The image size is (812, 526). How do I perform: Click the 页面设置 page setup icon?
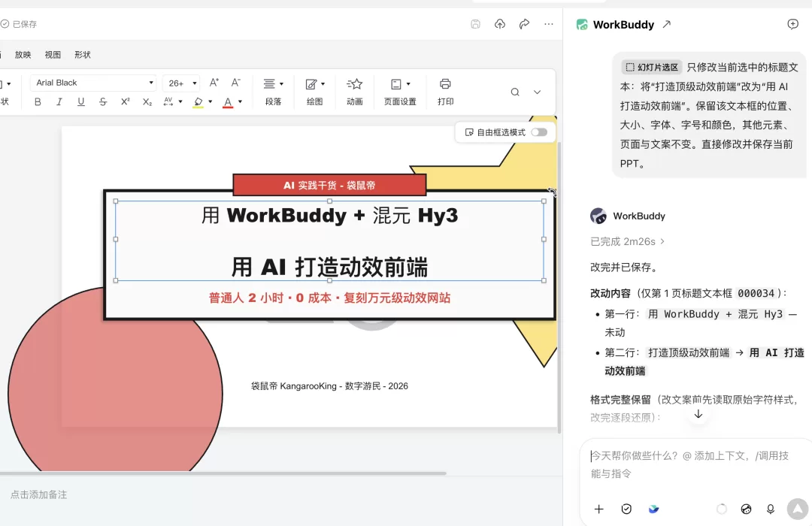[x=395, y=84]
